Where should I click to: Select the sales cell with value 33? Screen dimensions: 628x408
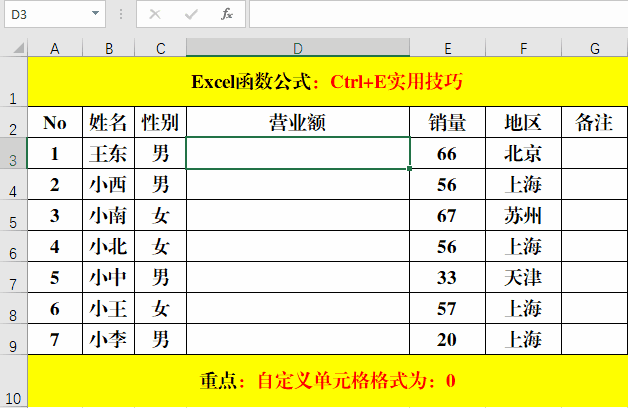447,277
